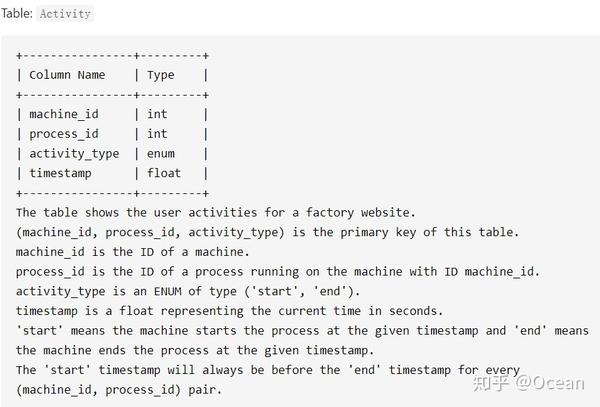Click the ENUM of type ('start', 'end') line
The height and width of the screenshot is (407, 600).
click(188, 291)
